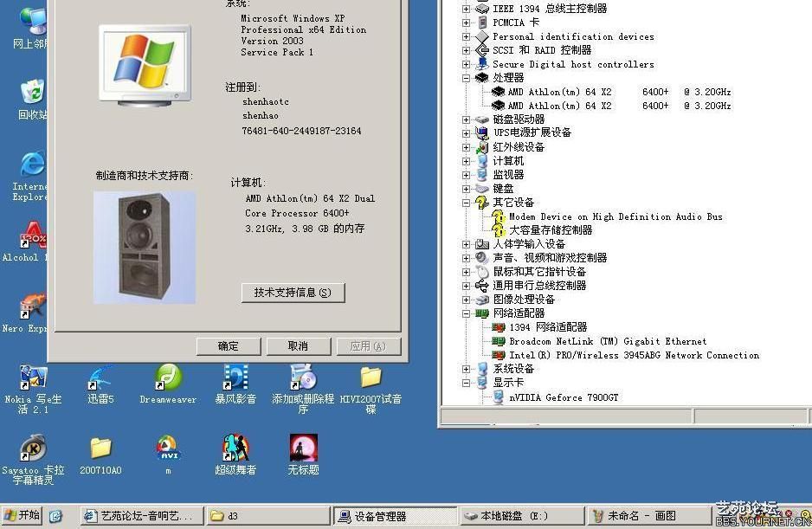Expand 声音、视频和游戏控制器 node

466,258
